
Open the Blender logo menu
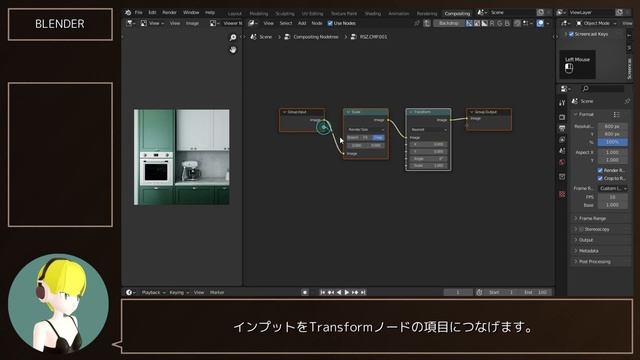(x=128, y=13)
